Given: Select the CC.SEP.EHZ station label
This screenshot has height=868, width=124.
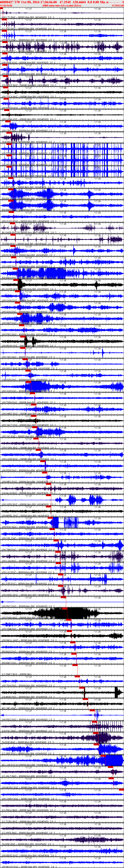Looking at the screenshot, I should click(x=28, y=754).
